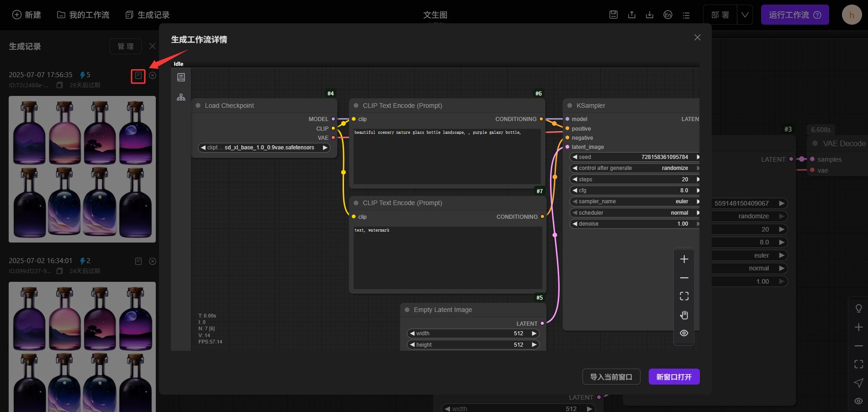Image resolution: width=868 pixels, height=412 pixels.
Task: Toggle the En language icon
Action: 668,15
